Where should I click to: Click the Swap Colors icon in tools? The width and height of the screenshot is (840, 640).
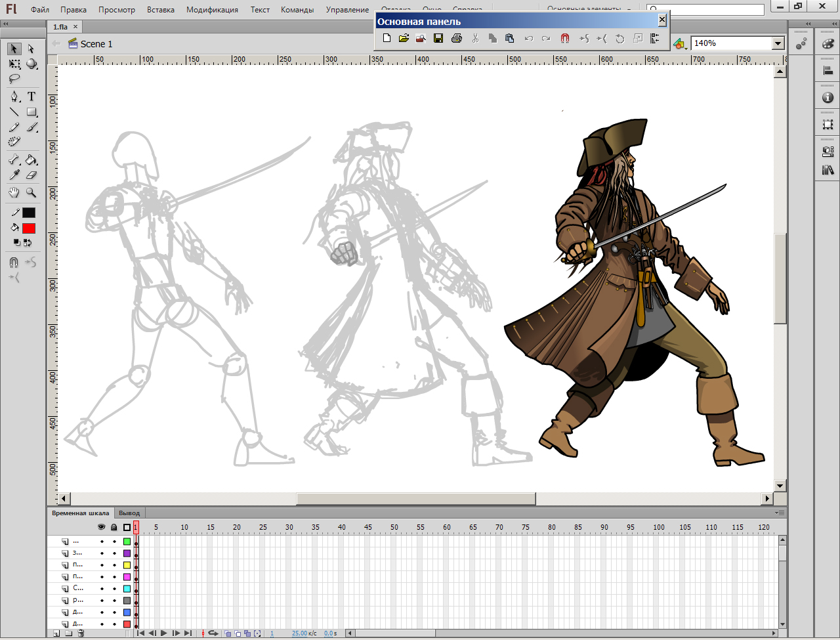pyautogui.click(x=28, y=242)
